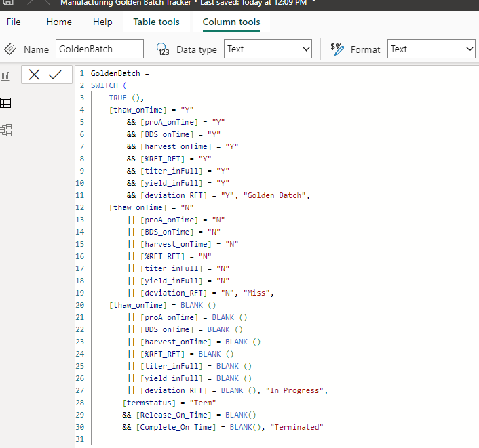
Task: Switch to the Home ribbon tab
Action: (59, 22)
